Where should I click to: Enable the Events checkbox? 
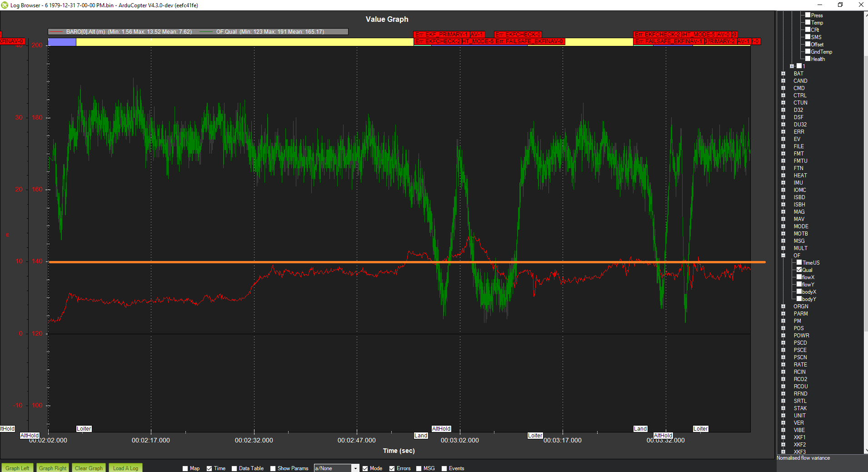(444, 468)
